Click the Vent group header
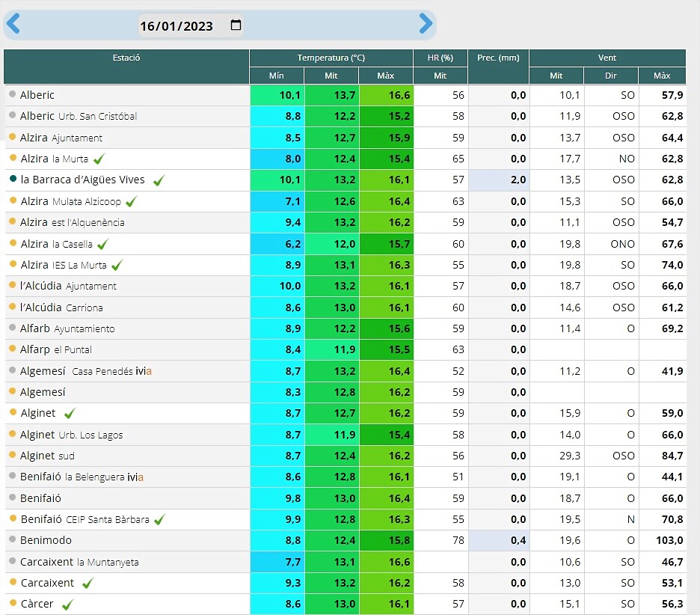This screenshot has width=700, height=615. (607, 58)
